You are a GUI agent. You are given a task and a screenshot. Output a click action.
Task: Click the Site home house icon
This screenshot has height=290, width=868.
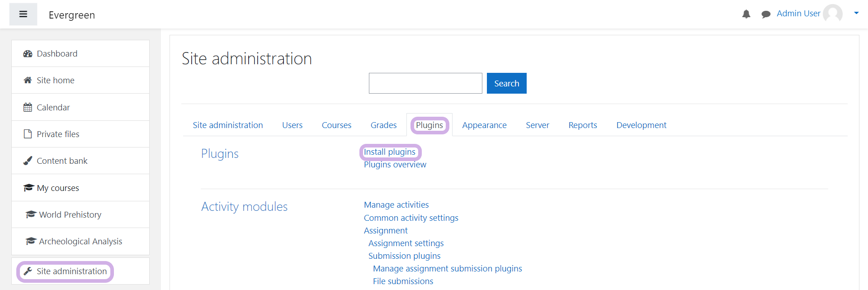(x=28, y=81)
